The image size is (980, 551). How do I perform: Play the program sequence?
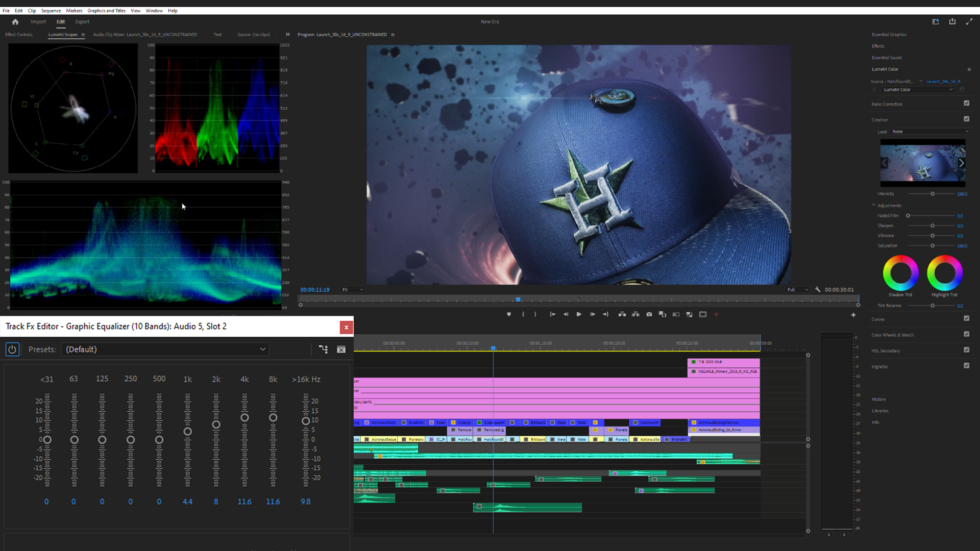point(579,314)
